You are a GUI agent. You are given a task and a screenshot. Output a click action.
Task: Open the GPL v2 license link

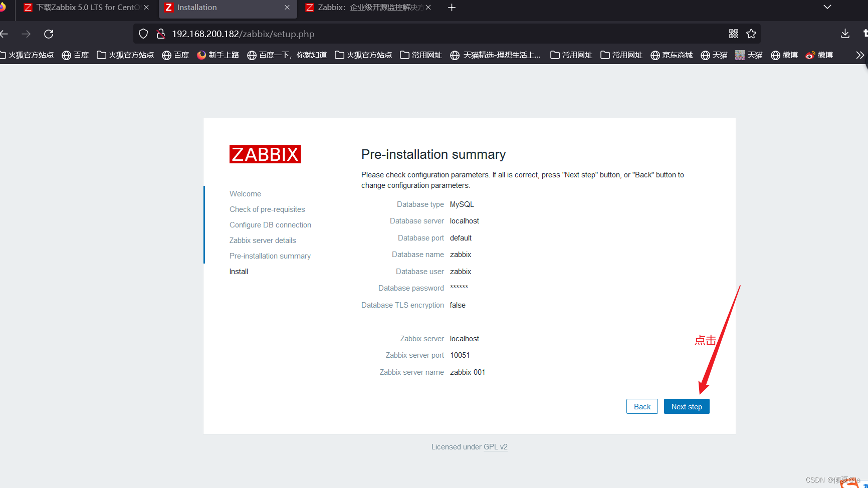pyautogui.click(x=496, y=447)
